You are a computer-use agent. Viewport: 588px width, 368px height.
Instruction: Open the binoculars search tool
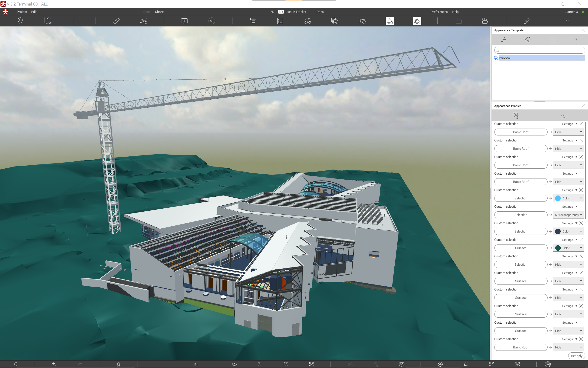click(x=308, y=21)
